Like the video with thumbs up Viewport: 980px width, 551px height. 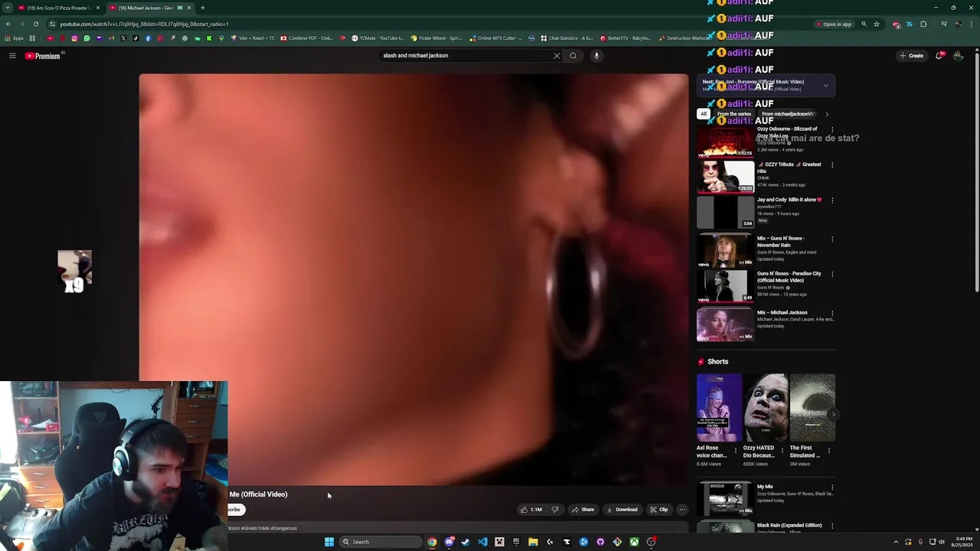(531, 510)
